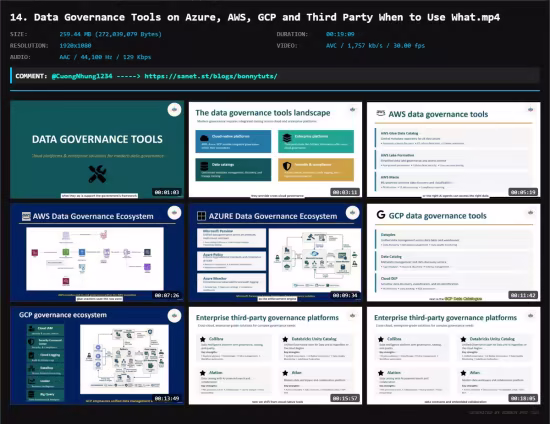Click the sanet.st blogs link in comment

(x=211, y=76)
